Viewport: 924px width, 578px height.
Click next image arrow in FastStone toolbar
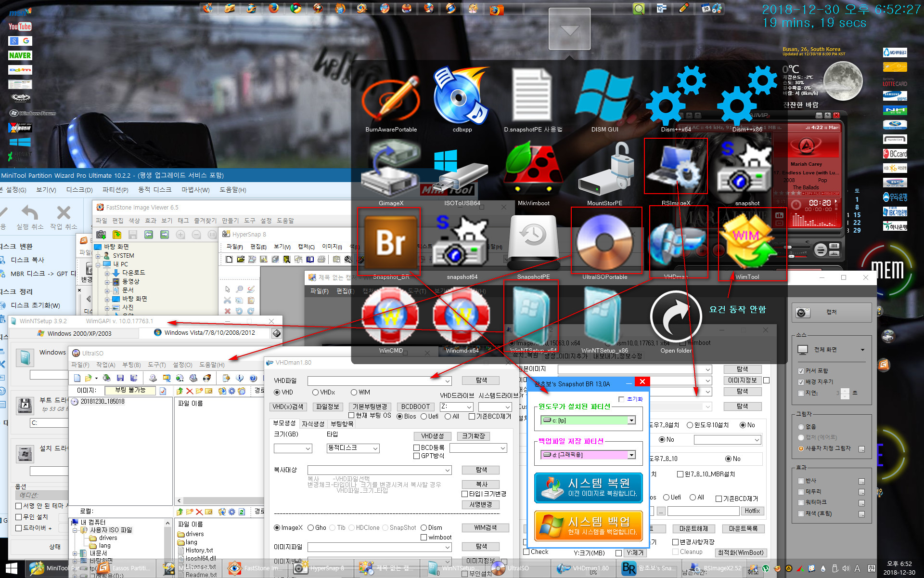tap(165, 235)
